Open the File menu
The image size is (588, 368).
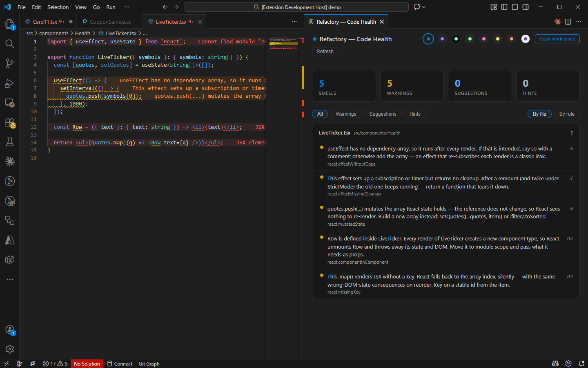point(22,7)
